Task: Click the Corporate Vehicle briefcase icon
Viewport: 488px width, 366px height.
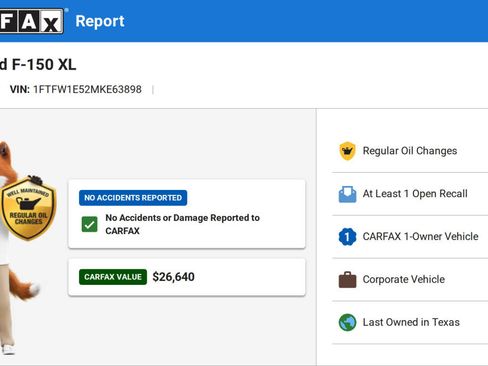Action: click(x=347, y=279)
